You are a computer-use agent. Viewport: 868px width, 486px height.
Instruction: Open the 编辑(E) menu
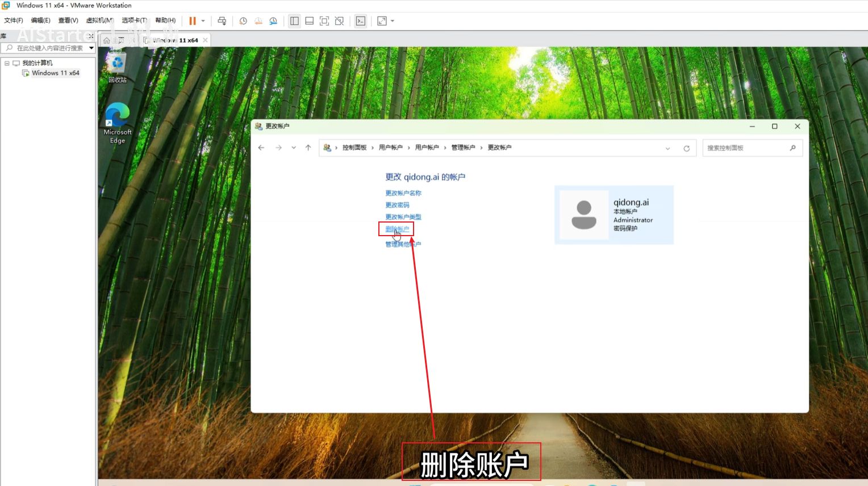[x=40, y=20]
